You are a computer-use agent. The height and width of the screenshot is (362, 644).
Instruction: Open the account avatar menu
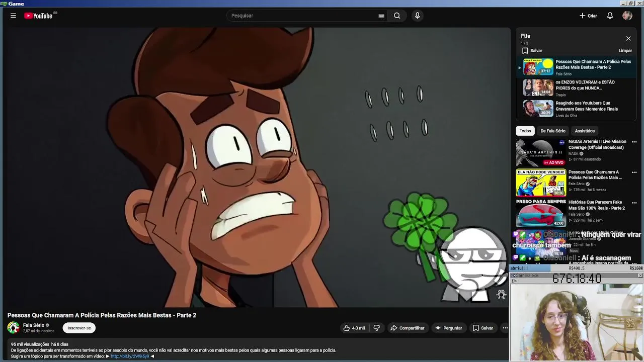tap(627, 16)
